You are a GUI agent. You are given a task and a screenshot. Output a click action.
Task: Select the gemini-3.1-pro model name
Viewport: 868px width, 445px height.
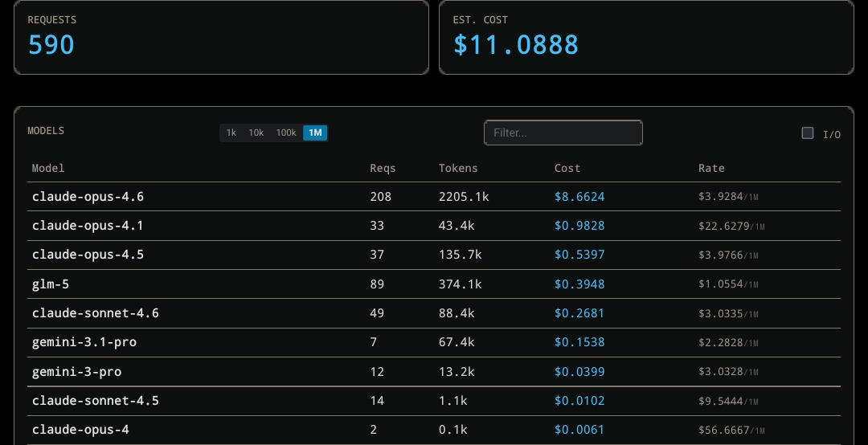[84, 342]
